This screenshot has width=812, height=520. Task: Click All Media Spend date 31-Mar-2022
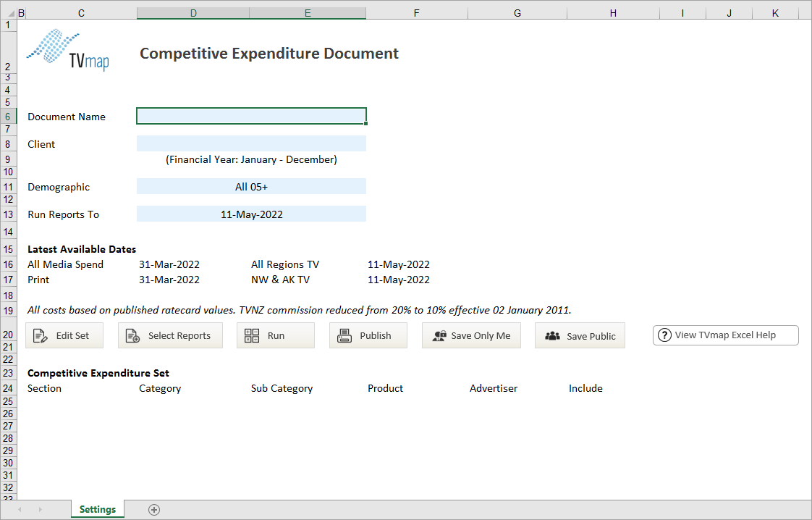[169, 264]
